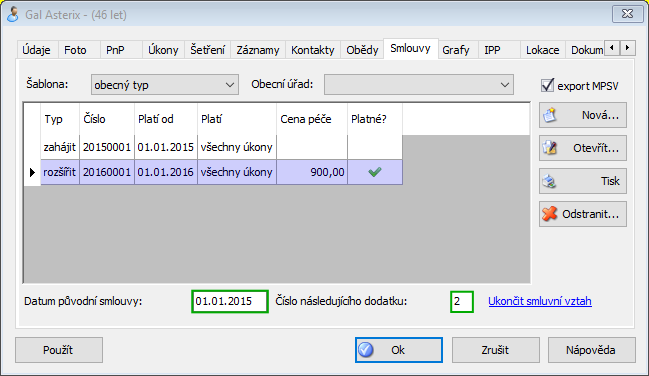Select the Smlouvy tab

410,49
